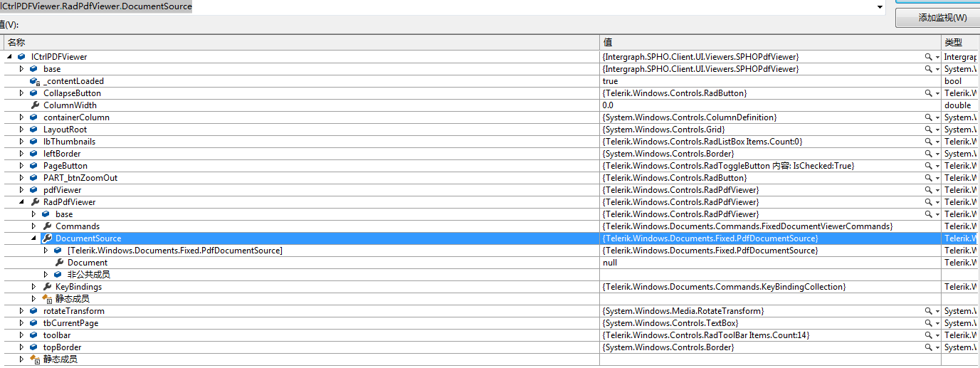Click the 'double' type cell
Image resolution: width=980 pixels, height=368 pixels.
[957, 105]
